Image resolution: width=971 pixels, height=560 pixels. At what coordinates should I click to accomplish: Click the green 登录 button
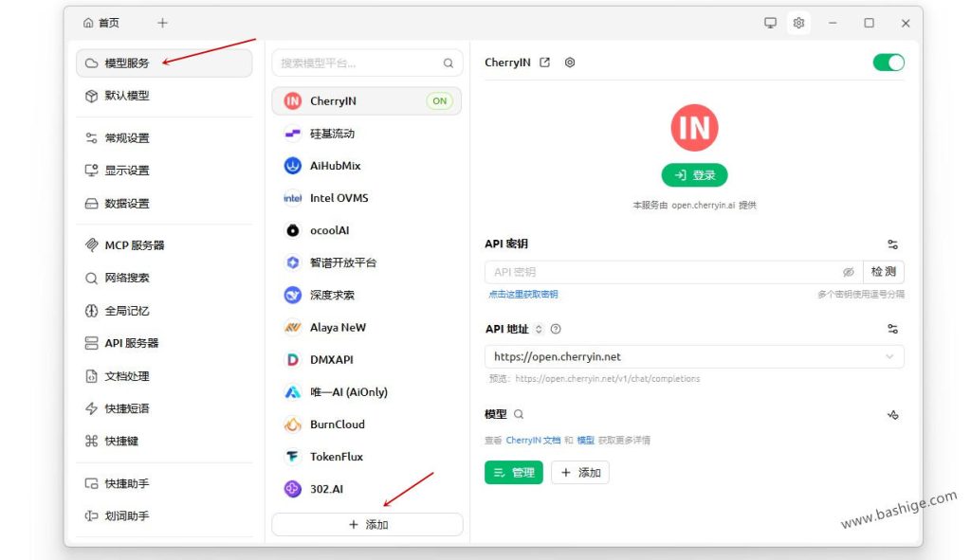click(694, 175)
